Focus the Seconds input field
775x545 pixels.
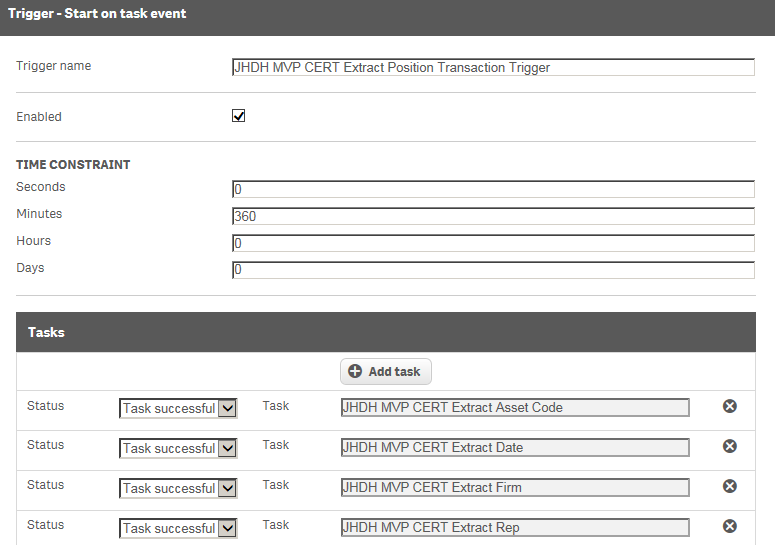(x=493, y=189)
